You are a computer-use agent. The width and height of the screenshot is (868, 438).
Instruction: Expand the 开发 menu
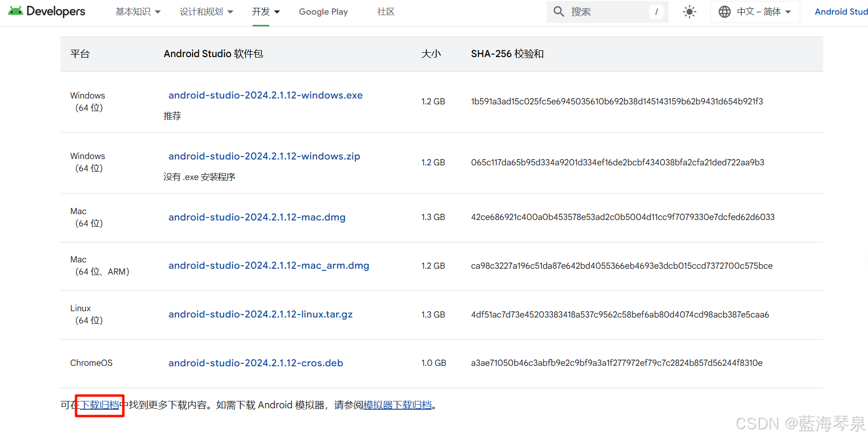pos(266,12)
